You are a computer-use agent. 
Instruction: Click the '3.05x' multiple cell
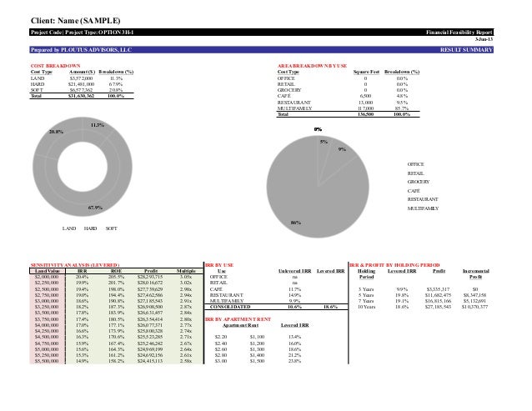pyautogui.click(x=186, y=277)
